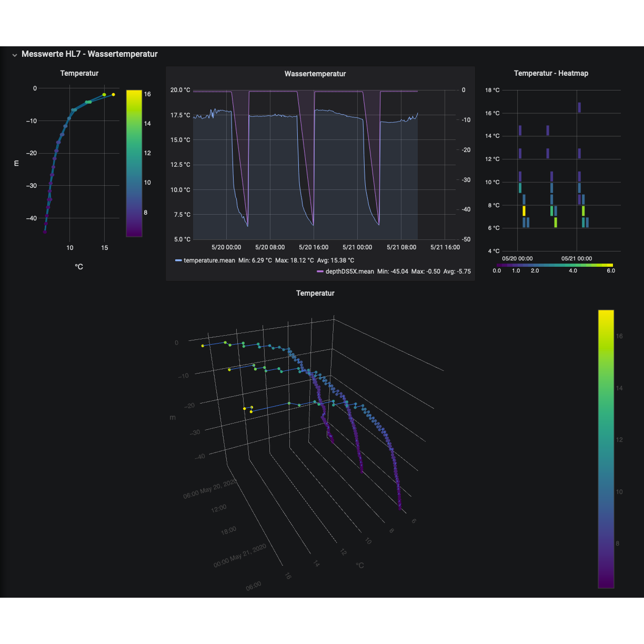Toggle the temperature.mean series in legend
Viewport: 644px width, 644px height.
pyautogui.click(x=209, y=260)
